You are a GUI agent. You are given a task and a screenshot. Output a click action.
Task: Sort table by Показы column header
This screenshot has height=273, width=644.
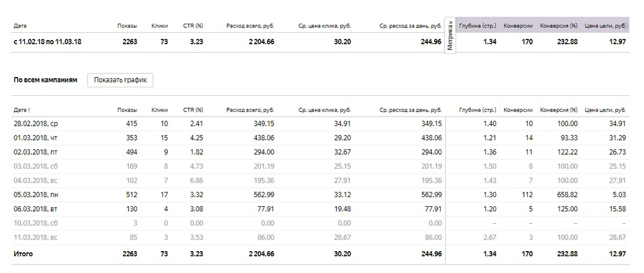[x=127, y=110]
